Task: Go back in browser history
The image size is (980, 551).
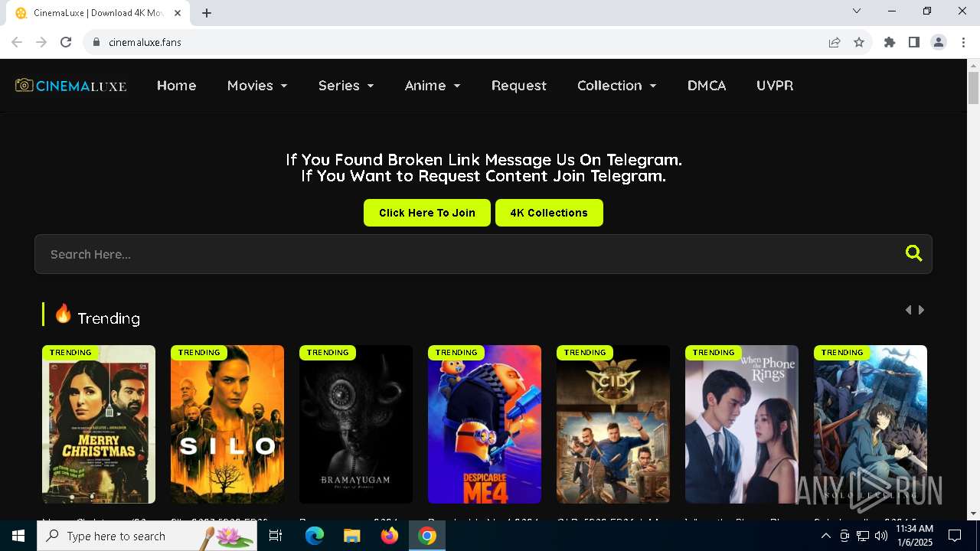Action: [x=17, y=42]
